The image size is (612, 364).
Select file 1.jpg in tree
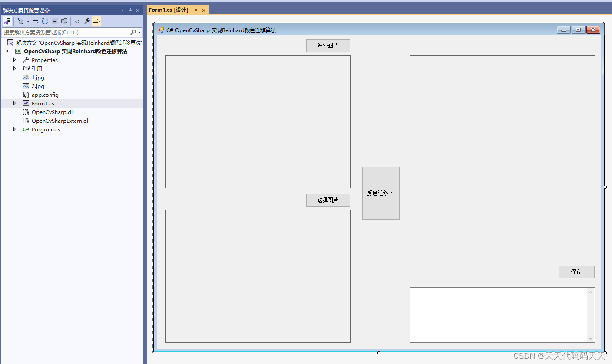(x=38, y=77)
